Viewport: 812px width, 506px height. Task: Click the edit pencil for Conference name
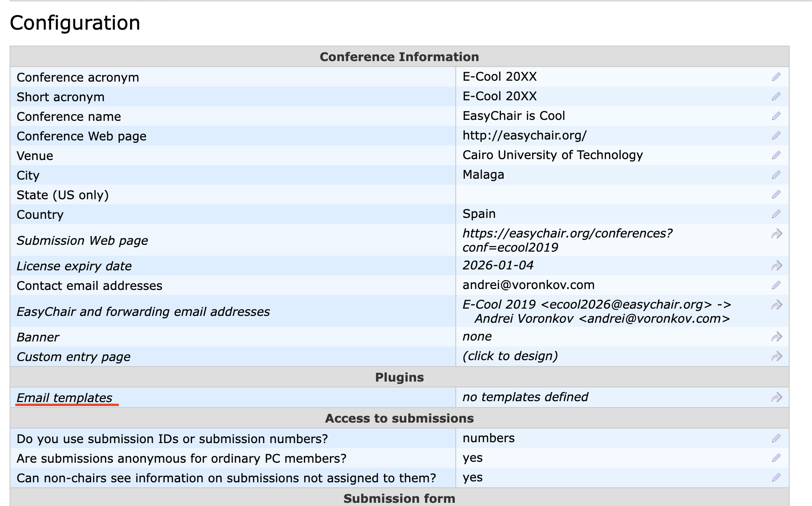tap(776, 116)
